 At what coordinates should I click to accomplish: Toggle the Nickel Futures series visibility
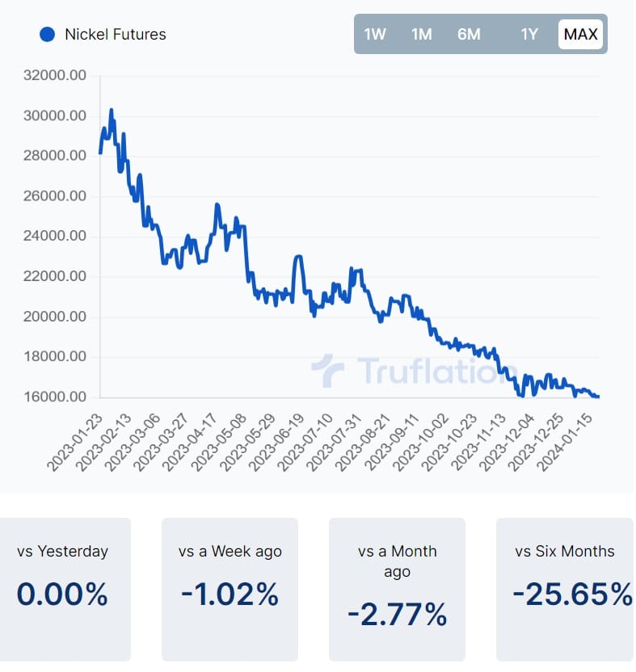tap(48, 35)
